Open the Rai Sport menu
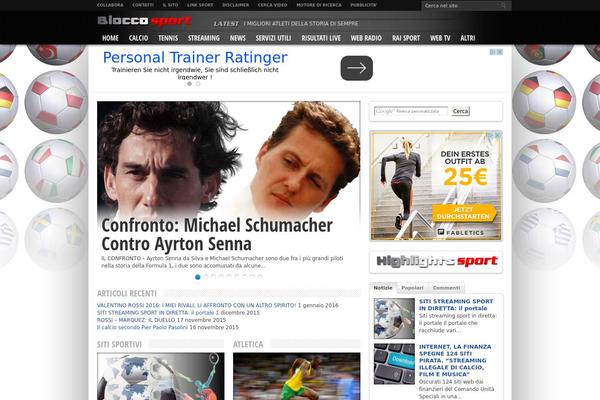Screen dimensions: 600x400 pos(406,38)
